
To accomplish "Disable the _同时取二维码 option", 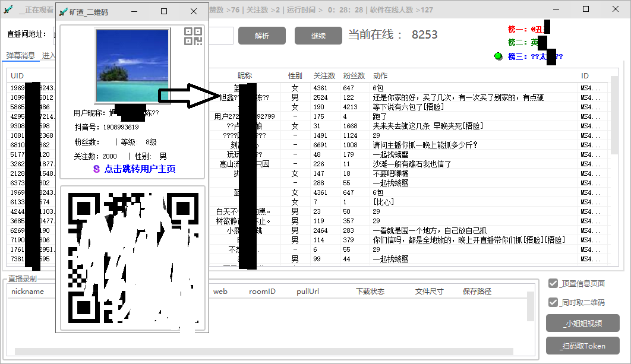I will tap(553, 302).
